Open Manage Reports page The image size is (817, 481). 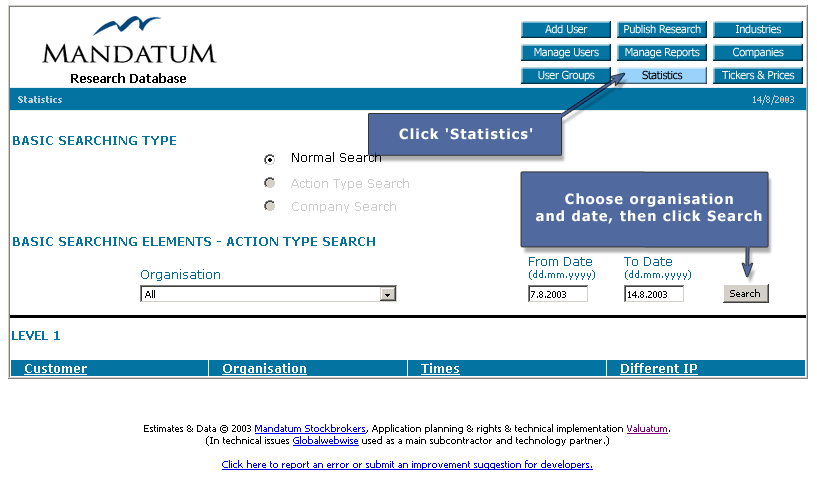(662, 53)
